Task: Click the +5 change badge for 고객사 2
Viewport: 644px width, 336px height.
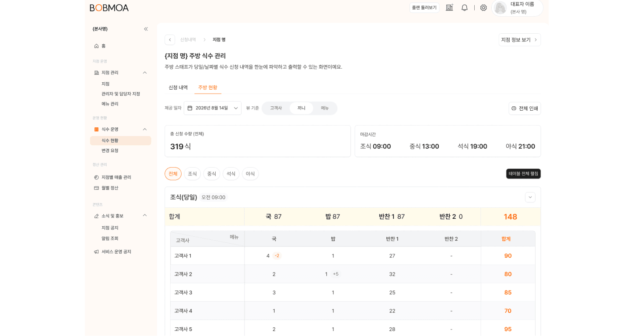Action: (336, 274)
